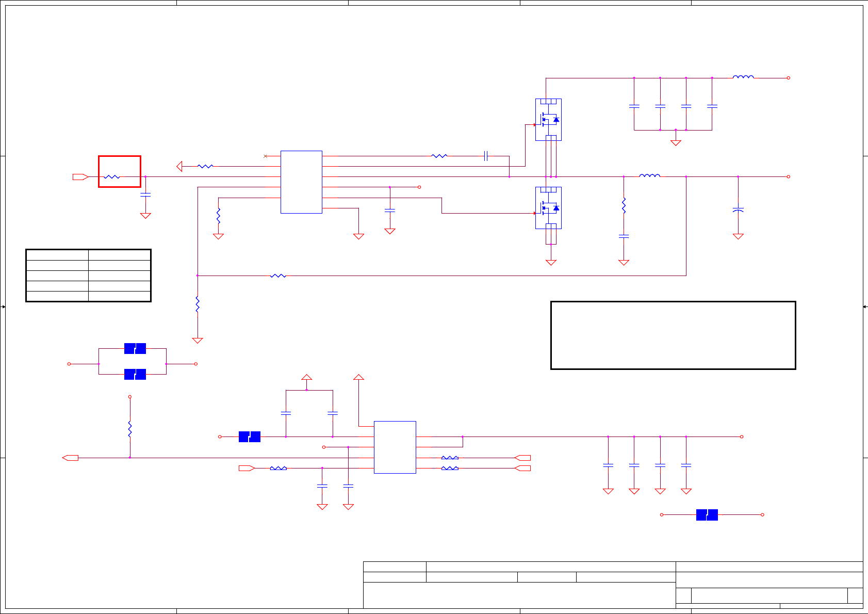Click the inductor on the top supply rail
This screenshot has height=614, width=868.
click(743, 77)
